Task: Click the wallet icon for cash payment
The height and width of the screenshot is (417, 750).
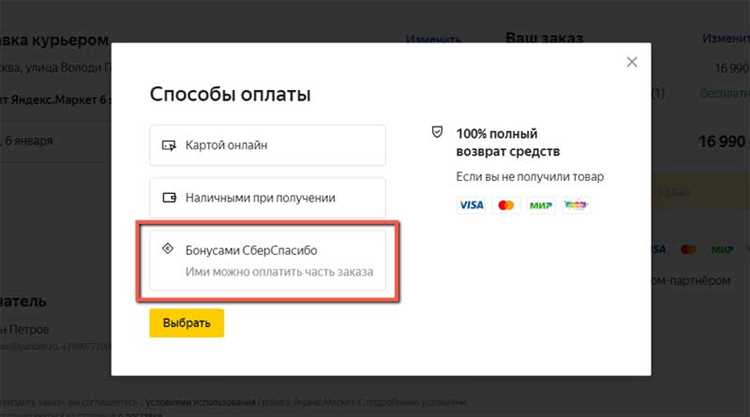Action: point(169,198)
